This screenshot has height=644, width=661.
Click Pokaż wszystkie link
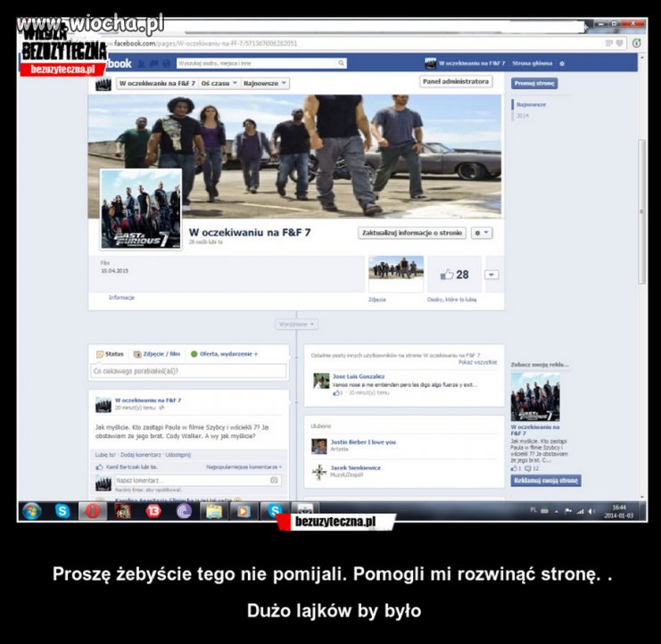tap(477, 362)
